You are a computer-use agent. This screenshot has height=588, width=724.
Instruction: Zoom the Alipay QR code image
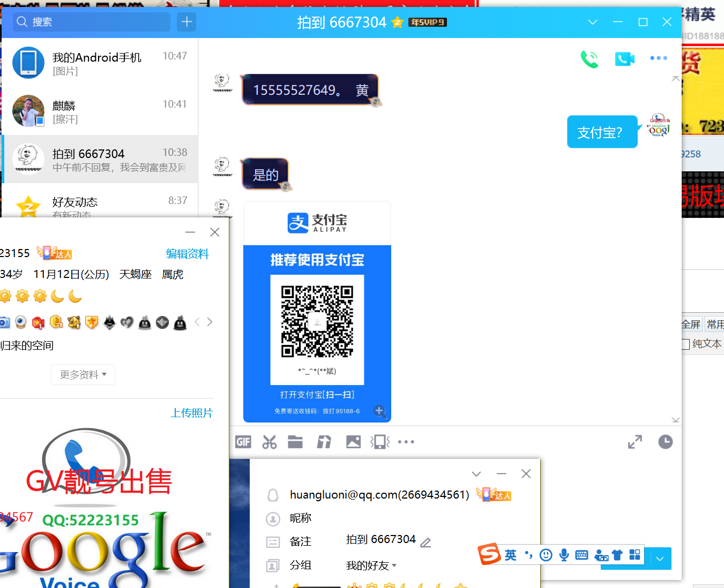click(x=380, y=411)
